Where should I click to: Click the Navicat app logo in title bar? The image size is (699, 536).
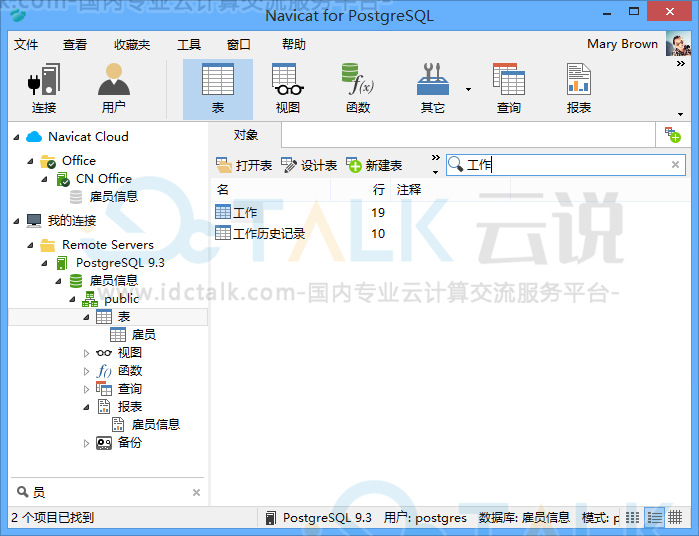click(18, 16)
